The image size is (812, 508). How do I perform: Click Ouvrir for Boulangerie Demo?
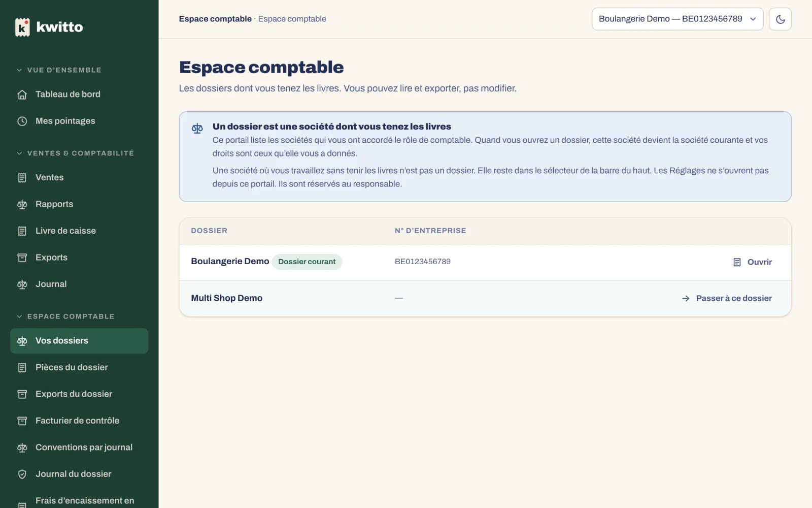click(x=752, y=262)
